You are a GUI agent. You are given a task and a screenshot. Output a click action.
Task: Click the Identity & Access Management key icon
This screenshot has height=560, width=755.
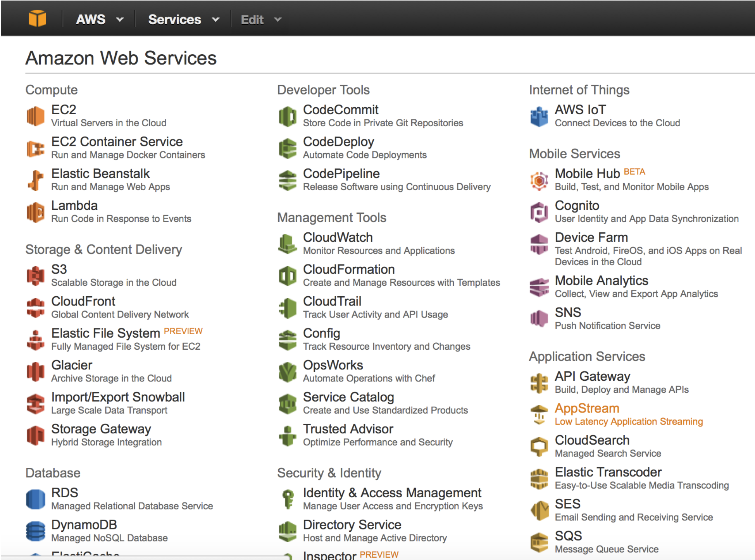pyautogui.click(x=288, y=499)
